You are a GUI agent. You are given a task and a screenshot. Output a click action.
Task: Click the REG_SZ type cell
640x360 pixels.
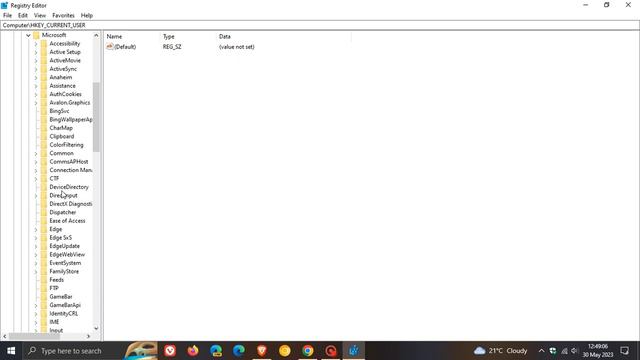(172, 47)
